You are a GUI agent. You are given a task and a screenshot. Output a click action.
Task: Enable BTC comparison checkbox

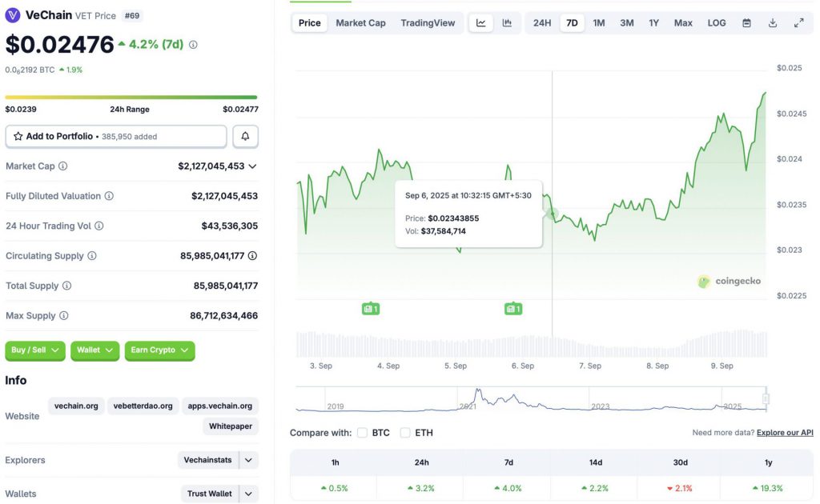[362, 433]
